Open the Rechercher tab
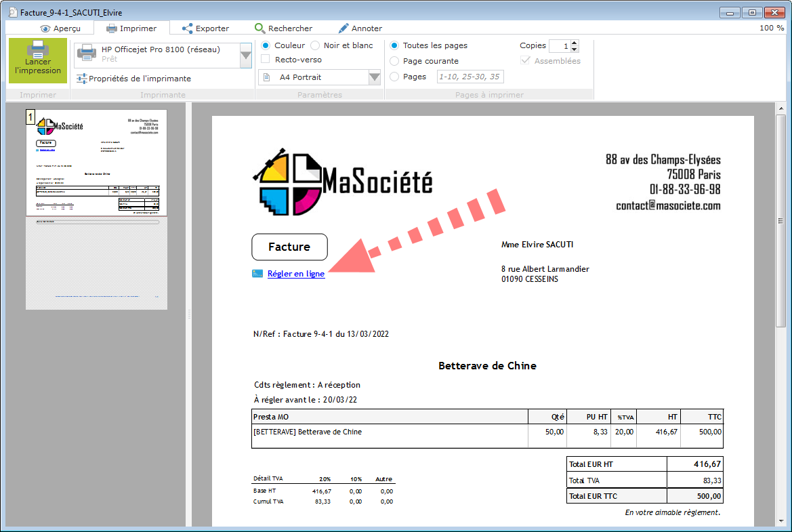This screenshot has height=532, width=792. (x=283, y=28)
